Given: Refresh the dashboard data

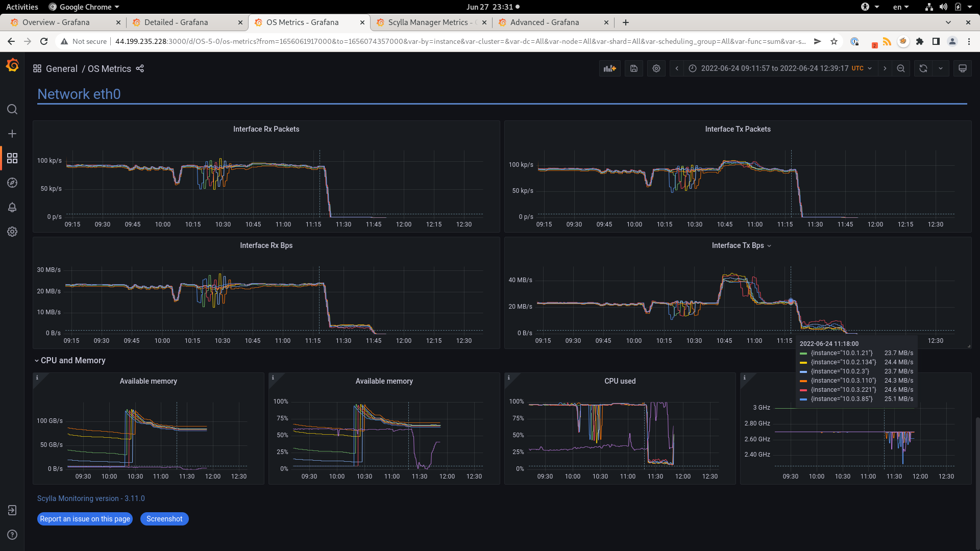Looking at the screenshot, I should [x=923, y=68].
